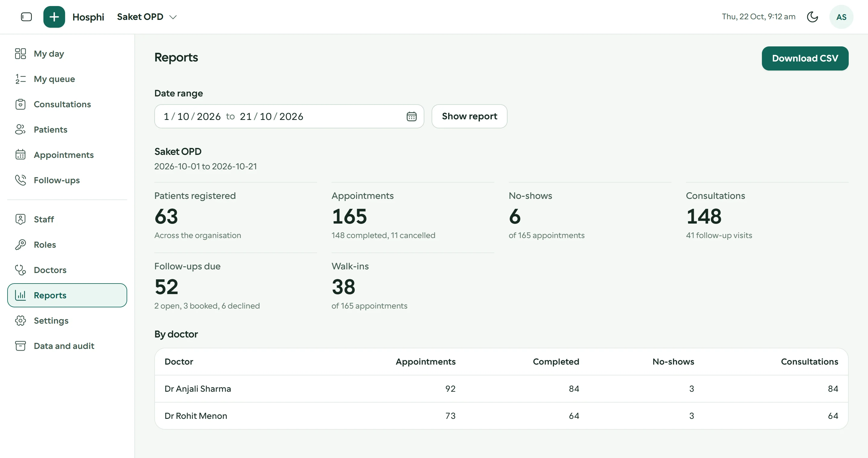Select the Doctors menu label
This screenshot has width=868, height=458.
50,270
